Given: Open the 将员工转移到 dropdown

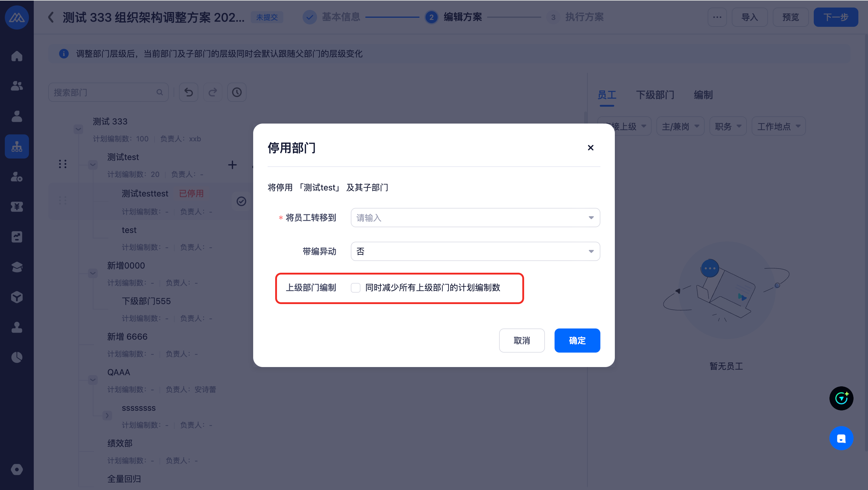Looking at the screenshot, I should [475, 218].
